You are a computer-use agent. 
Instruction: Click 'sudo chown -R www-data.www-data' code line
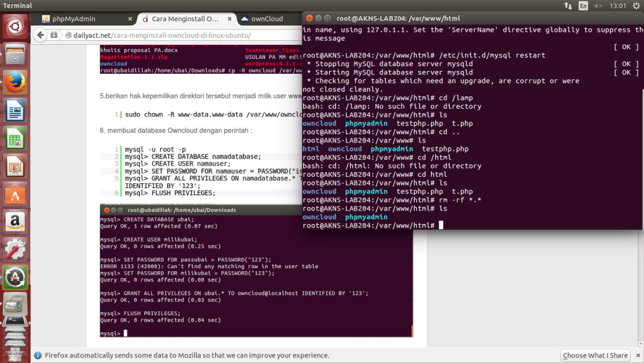(214, 115)
